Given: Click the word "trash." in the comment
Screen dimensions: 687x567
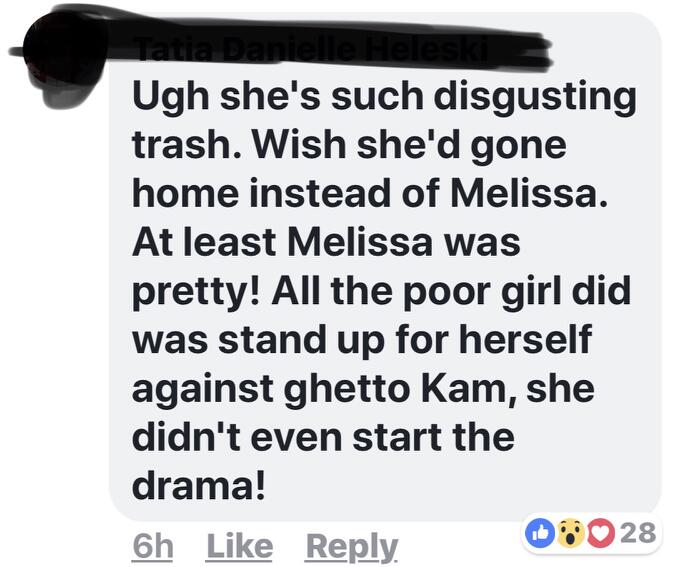Looking at the screenshot, I should click(182, 145).
